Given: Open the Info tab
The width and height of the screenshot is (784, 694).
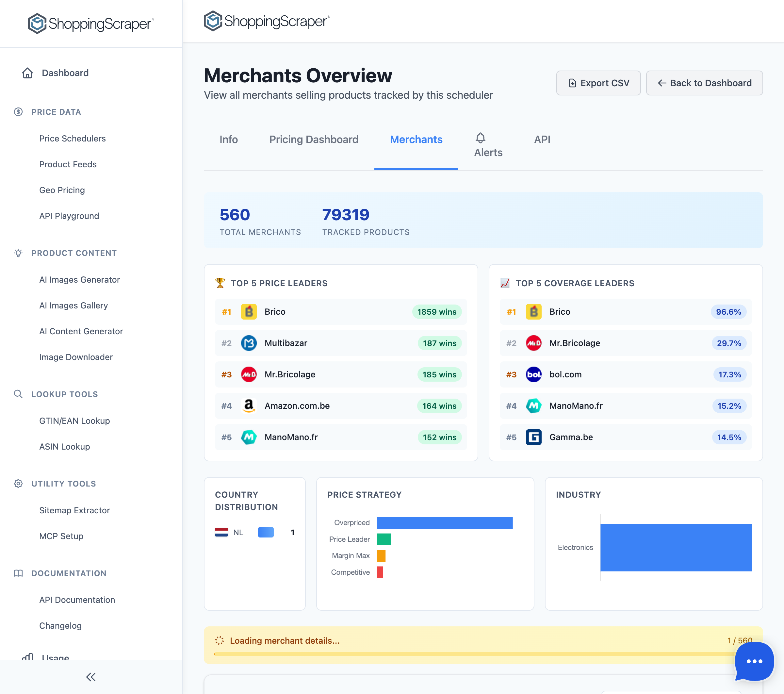Looking at the screenshot, I should point(229,140).
